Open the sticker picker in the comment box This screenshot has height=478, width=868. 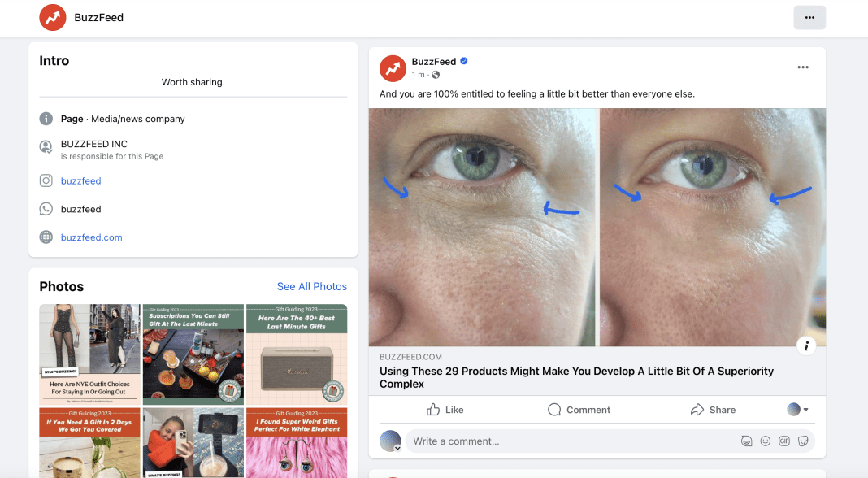point(801,441)
